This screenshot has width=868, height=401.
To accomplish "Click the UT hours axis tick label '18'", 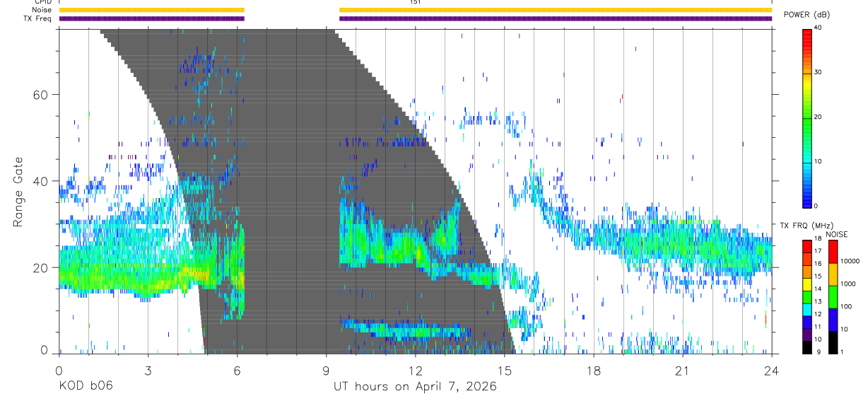I will pyautogui.click(x=593, y=370).
